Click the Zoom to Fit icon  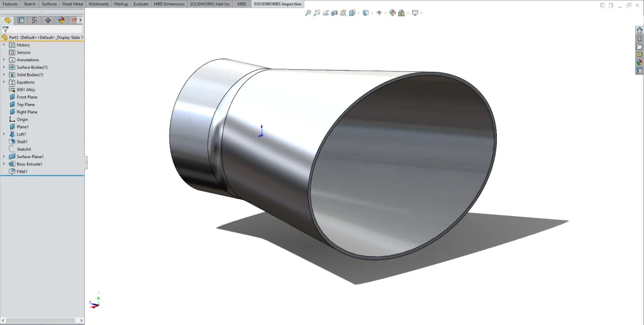[308, 13]
